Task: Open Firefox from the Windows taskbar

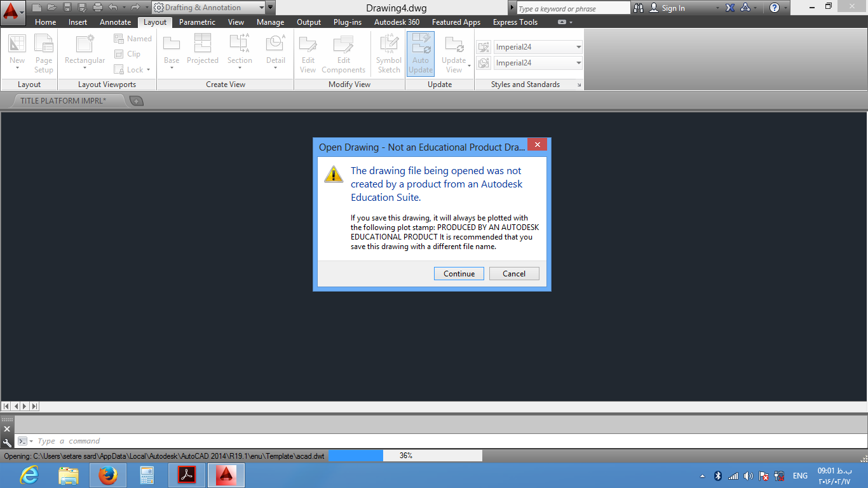Action: 108,475
